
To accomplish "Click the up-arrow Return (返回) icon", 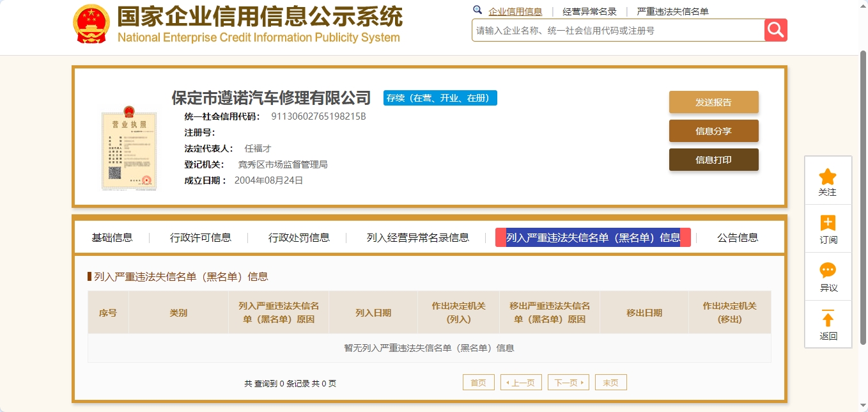I will (828, 319).
